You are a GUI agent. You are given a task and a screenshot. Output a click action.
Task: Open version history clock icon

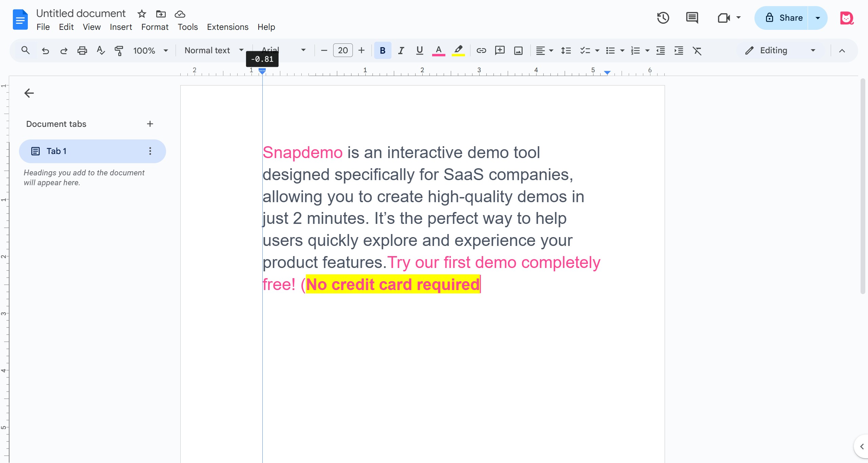[x=663, y=18]
